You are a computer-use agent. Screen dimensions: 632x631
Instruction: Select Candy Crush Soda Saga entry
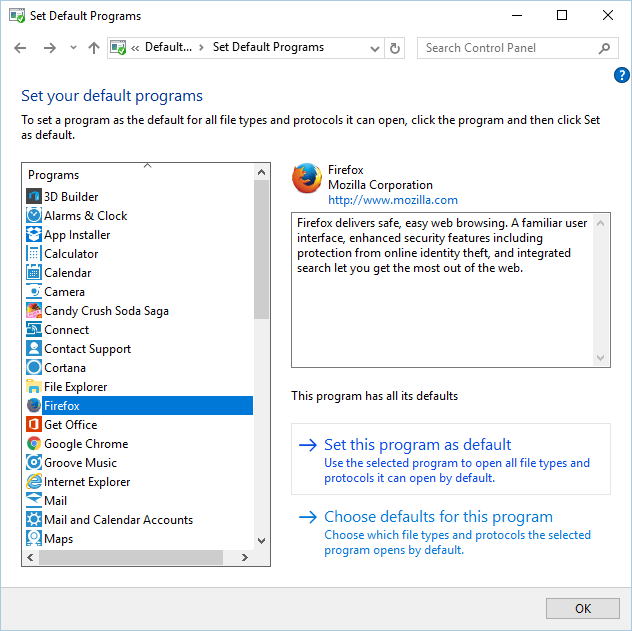[x=106, y=311]
